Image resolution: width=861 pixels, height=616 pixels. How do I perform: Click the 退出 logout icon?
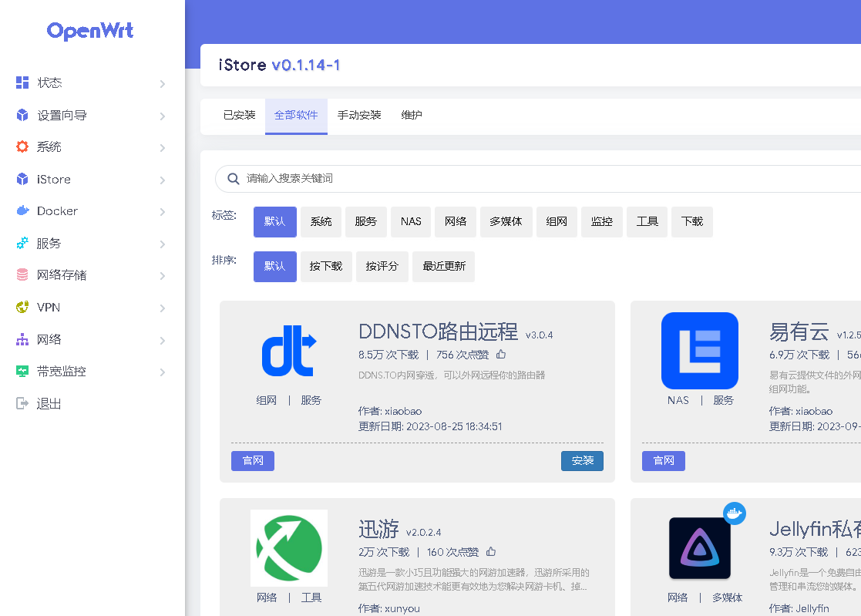[22, 403]
